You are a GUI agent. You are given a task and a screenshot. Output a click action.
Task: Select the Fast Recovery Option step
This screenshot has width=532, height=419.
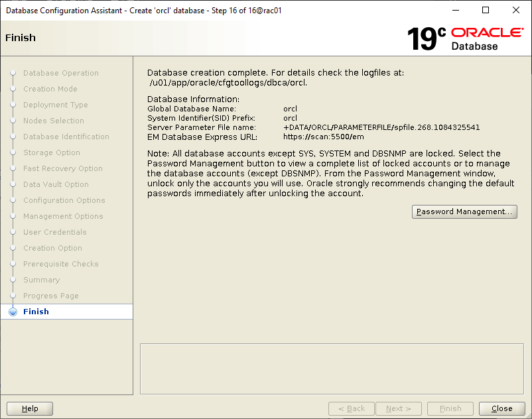(63, 168)
